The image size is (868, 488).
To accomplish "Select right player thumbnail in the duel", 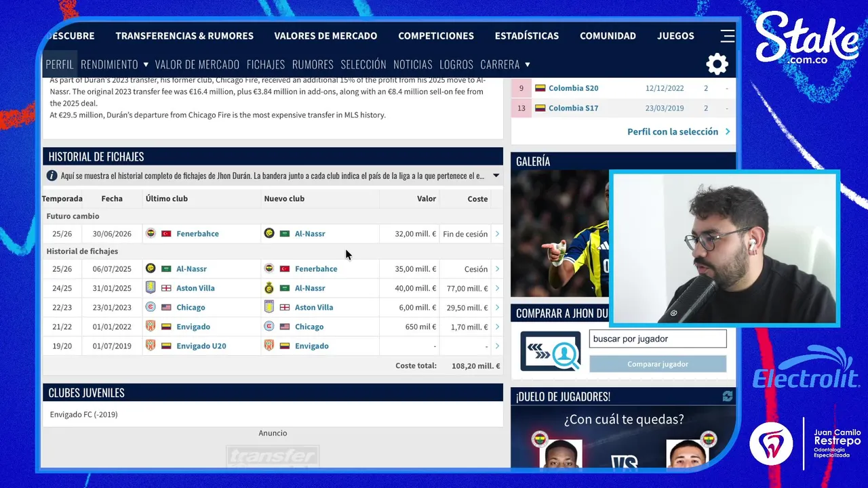I will (687, 453).
